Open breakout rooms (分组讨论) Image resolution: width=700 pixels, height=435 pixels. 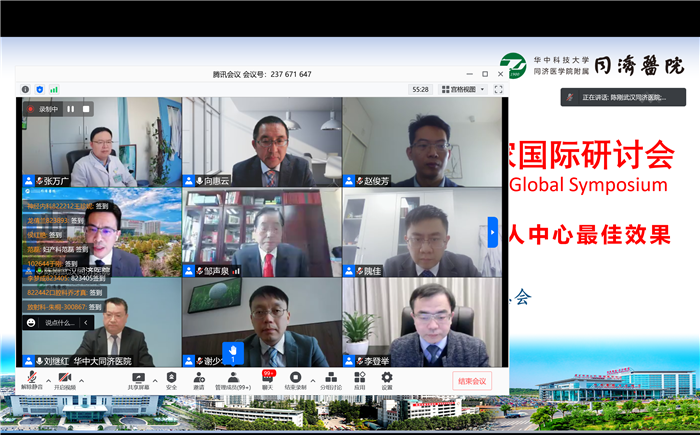tap(330, 377)
